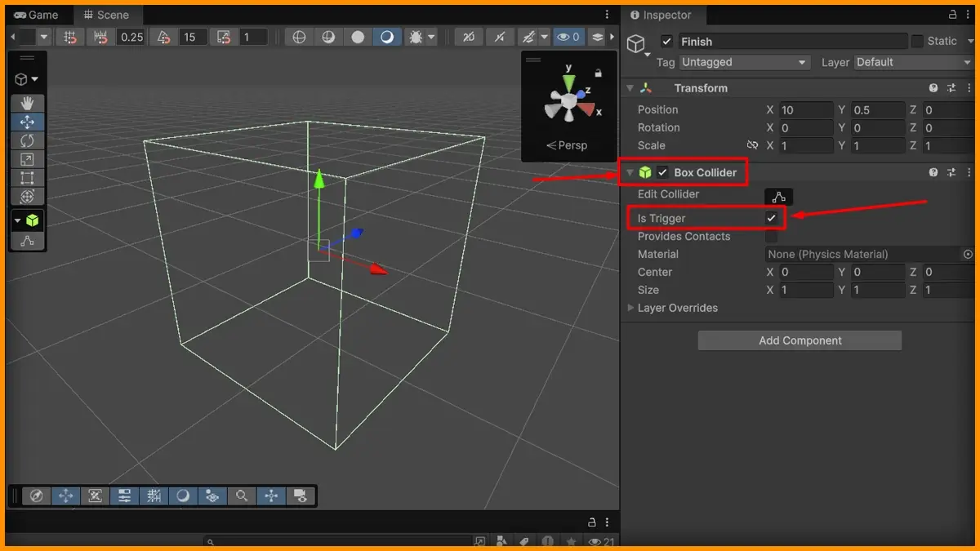Open the debug draw mode dropdown arrow
Screen dimensions: 980x551
[x=431, y=37]
